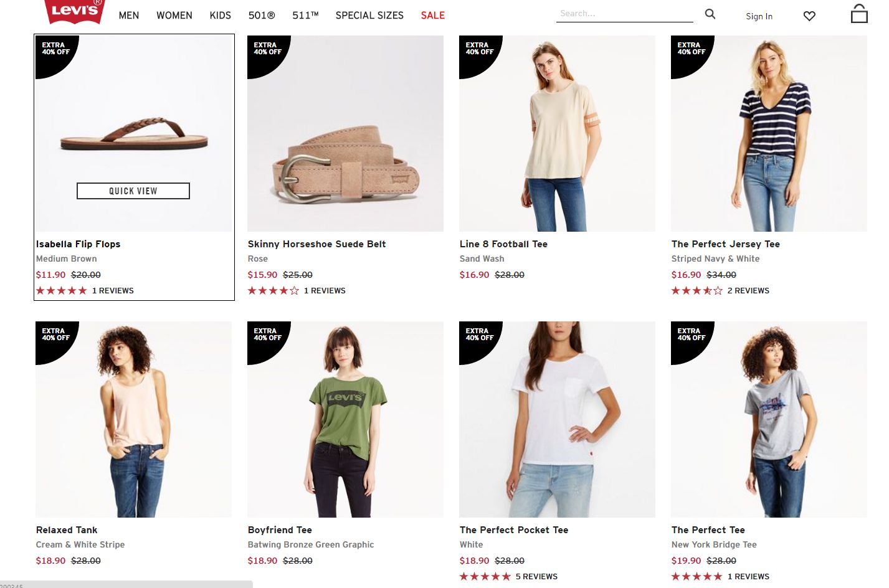Screen dimensions: 889x588
Task: Click the search magnifier icon
Action: point(710,14)
